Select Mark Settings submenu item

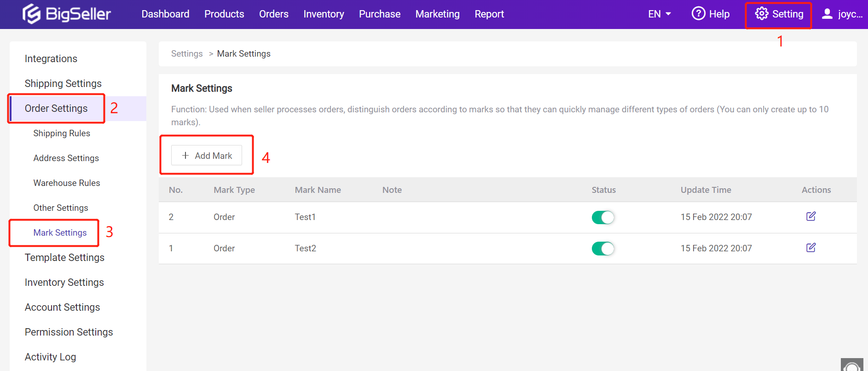click(x=60, y=232)
